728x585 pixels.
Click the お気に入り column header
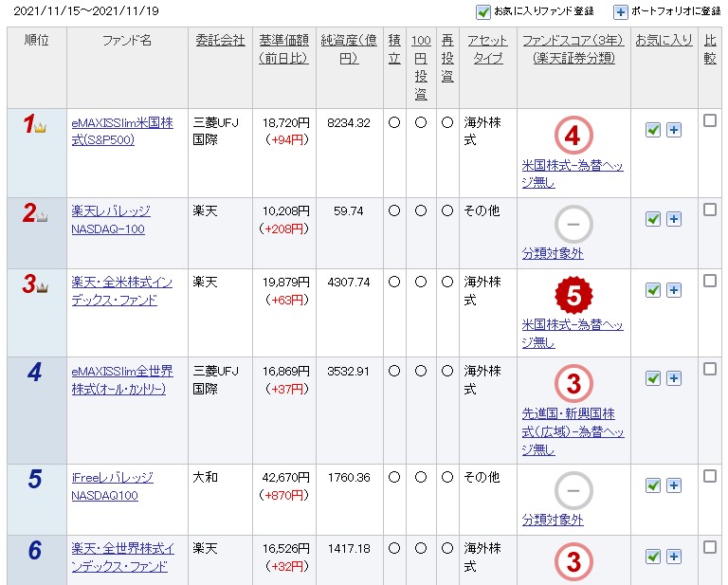(664, 41)
